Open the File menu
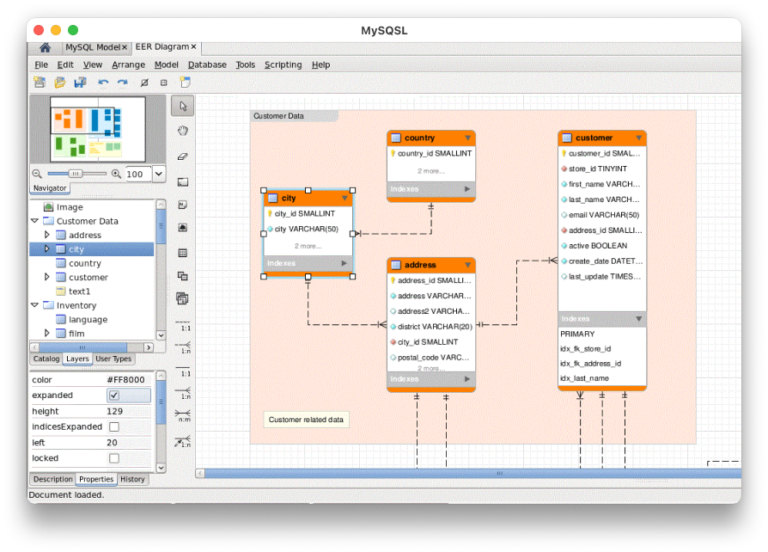Image resolution: width=768 pixels, height=552 pixels. tap(41, 65)
